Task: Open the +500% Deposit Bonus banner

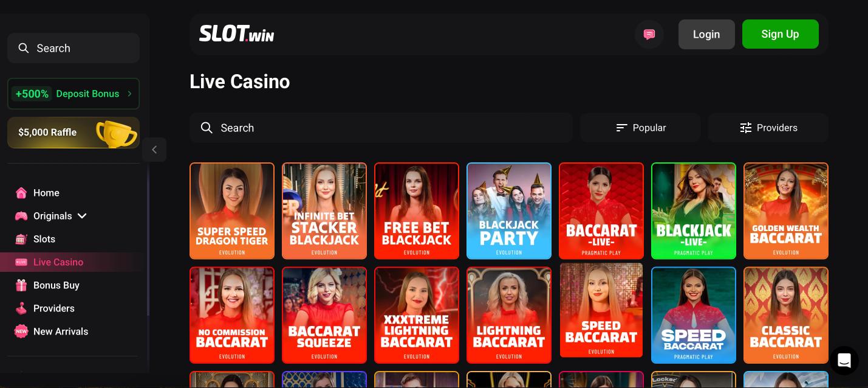Action: pyautogui.click(x=73, y=94)
